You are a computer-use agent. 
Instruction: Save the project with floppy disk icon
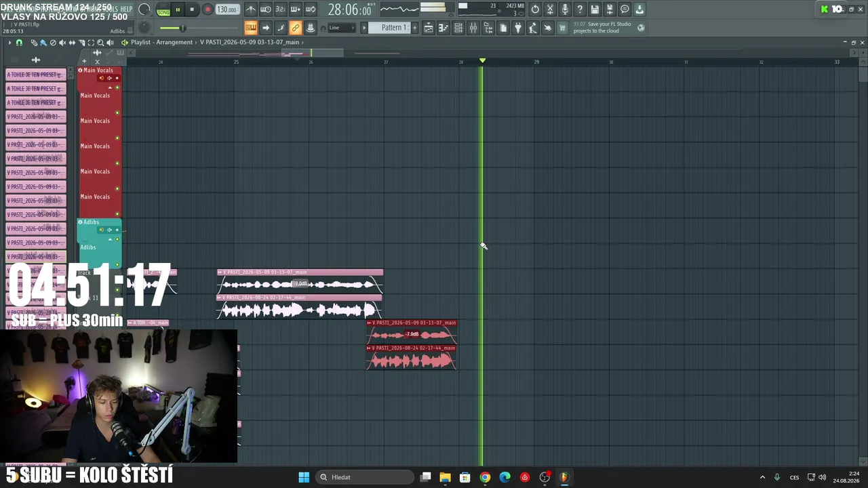(595, 9)
